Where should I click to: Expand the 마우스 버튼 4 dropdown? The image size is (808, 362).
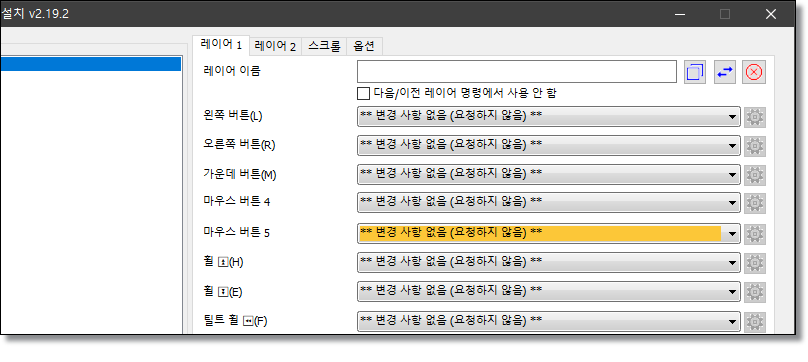(549, 202)
